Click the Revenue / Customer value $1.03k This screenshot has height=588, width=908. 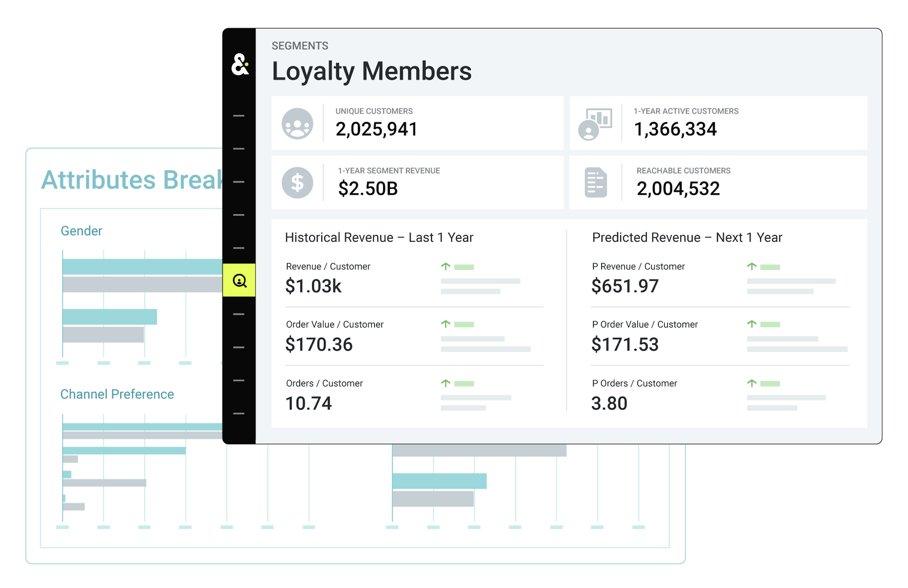[313, 286]
